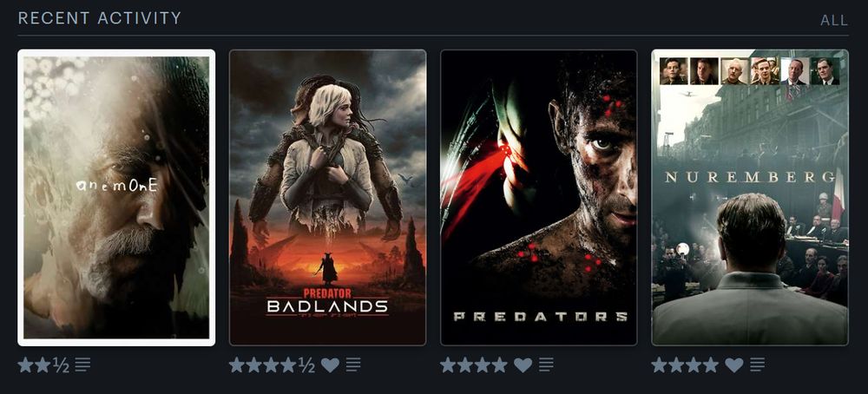The image size is (868, 394).
Task: Select the star rating under Predator Badlands
Action: pyautogui.click(x=273, y=364)
